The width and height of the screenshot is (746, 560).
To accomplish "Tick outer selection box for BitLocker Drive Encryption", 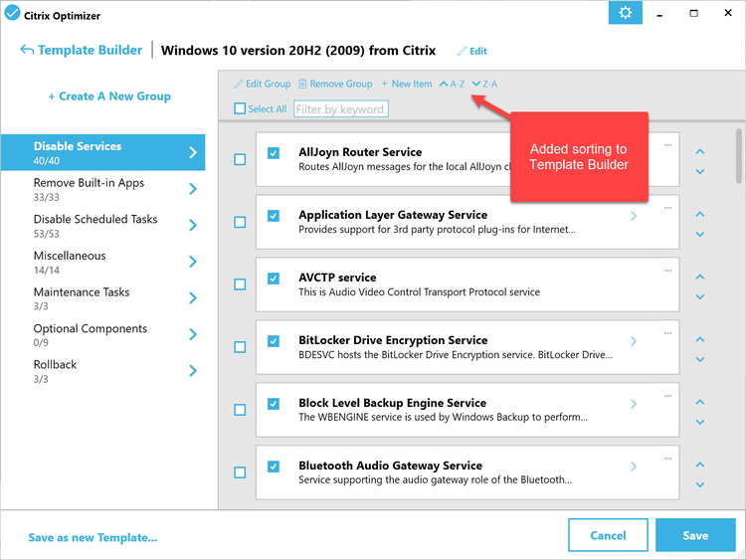I will (x=240, y=347).
